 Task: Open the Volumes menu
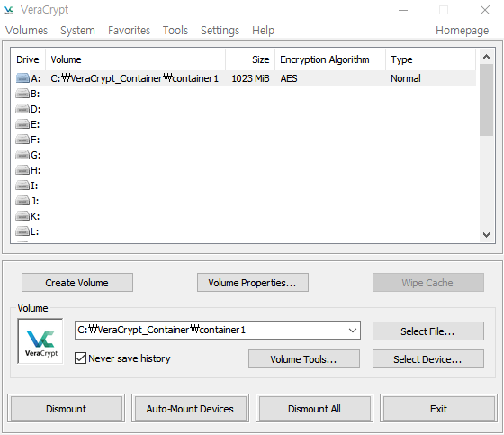[27, 31]
